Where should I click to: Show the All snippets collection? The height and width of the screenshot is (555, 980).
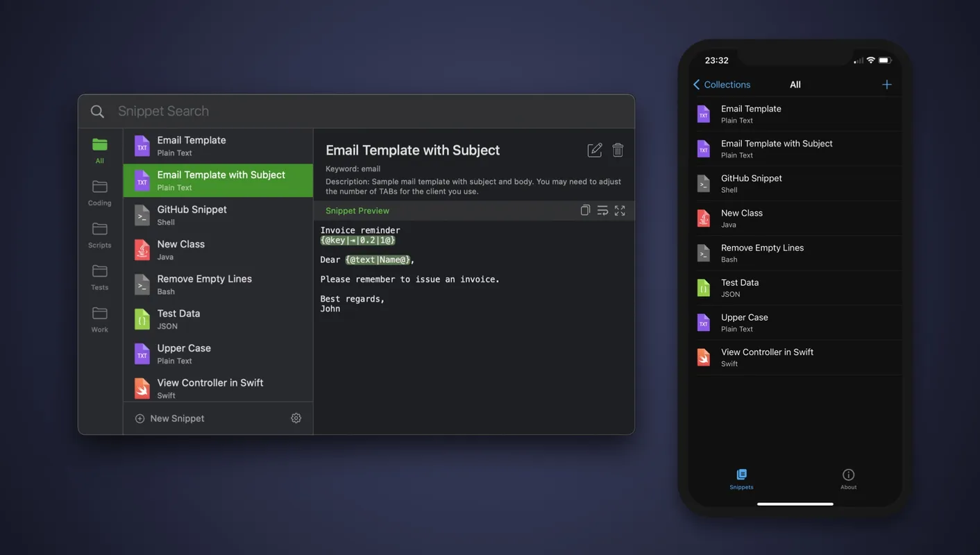point(100,150)
